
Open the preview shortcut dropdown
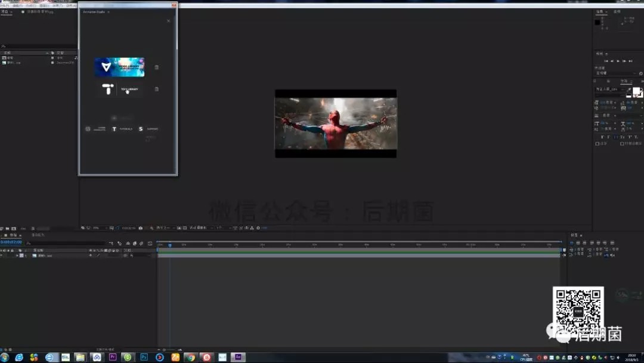pyautogui.click(x=616, y=73)
